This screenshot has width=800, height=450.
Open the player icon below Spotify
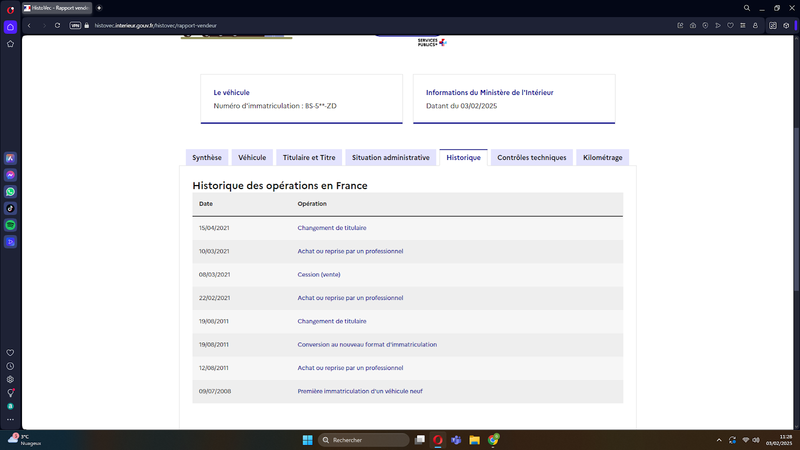click(x=10, y=242)
